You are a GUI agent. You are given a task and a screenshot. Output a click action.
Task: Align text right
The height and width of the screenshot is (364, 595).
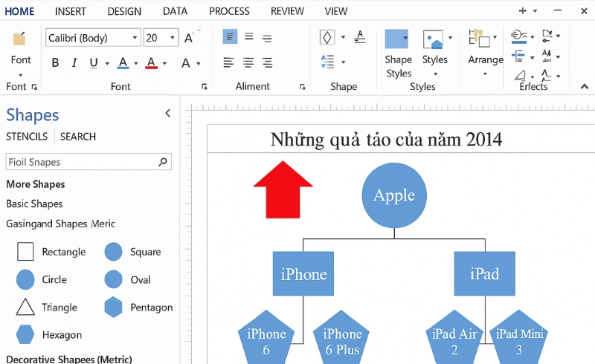[x=268, y=62]
